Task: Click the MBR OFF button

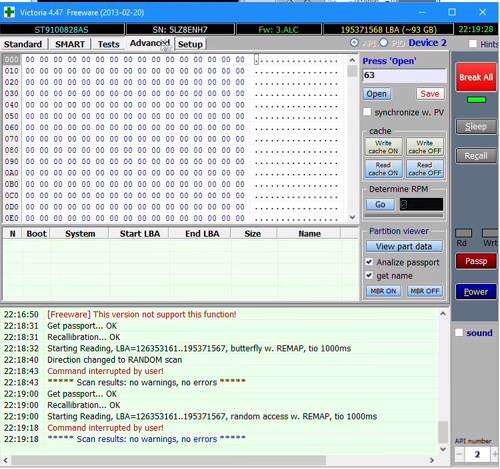Action: (425, 291)
